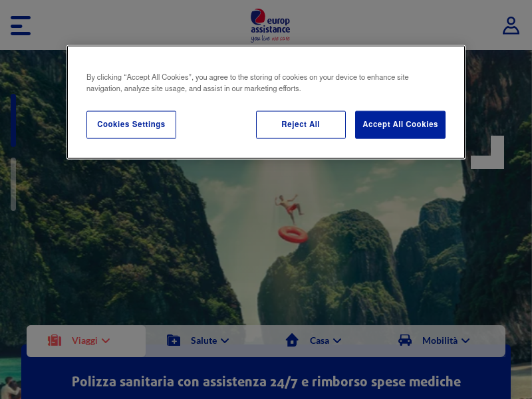
Task: Expand the Viaggi dropdown chevron
Action: tap(106, 340)
